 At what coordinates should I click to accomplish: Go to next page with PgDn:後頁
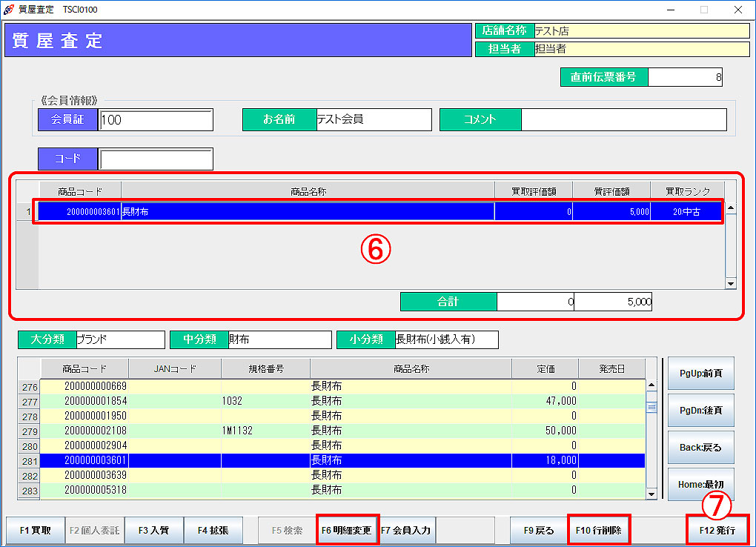pos(700,411)
